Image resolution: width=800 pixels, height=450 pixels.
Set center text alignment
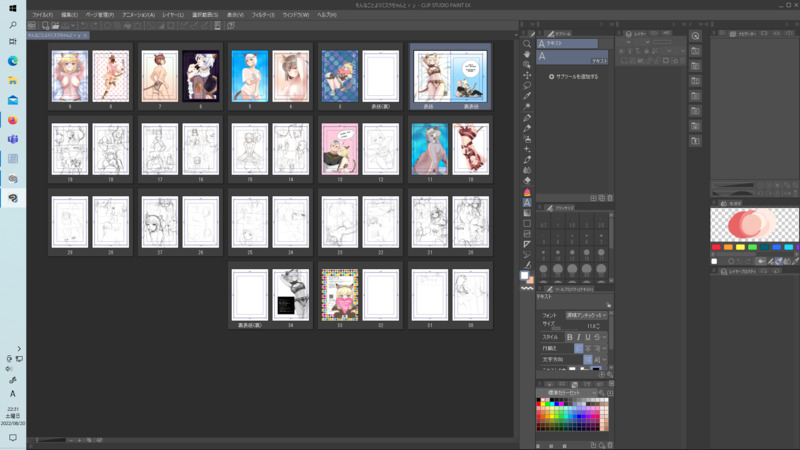coord(588,348)
